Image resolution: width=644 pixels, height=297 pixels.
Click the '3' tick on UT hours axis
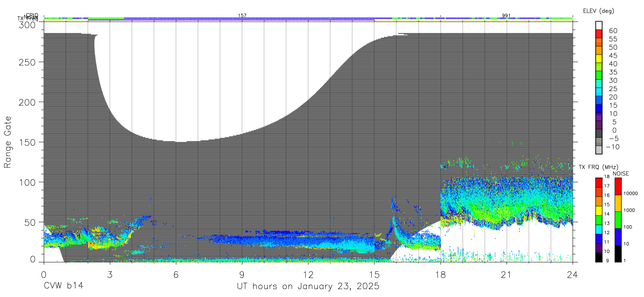(x=110, y=274)
